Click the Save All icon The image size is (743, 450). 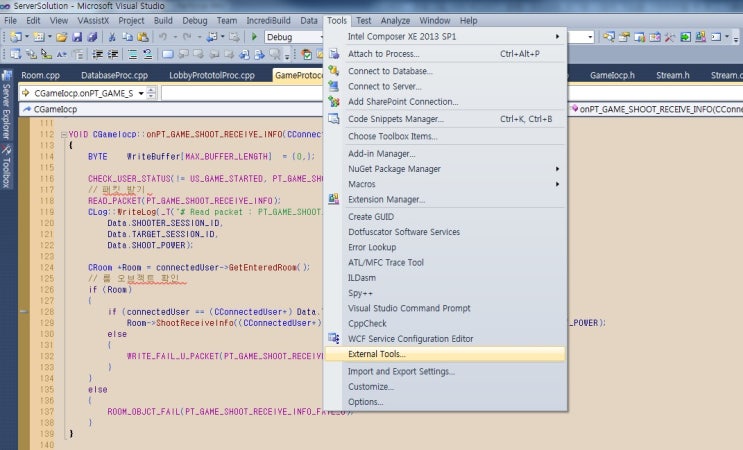click(x=93, y=37)
